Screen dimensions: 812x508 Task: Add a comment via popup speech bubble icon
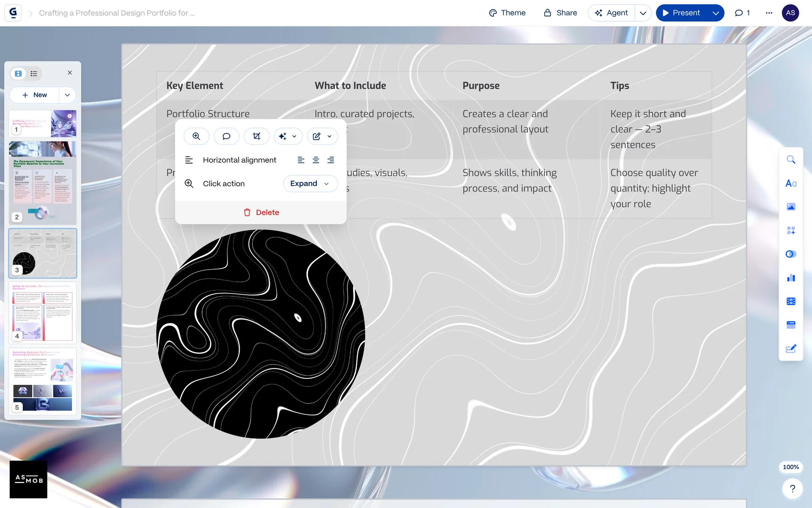coord(226,136)
